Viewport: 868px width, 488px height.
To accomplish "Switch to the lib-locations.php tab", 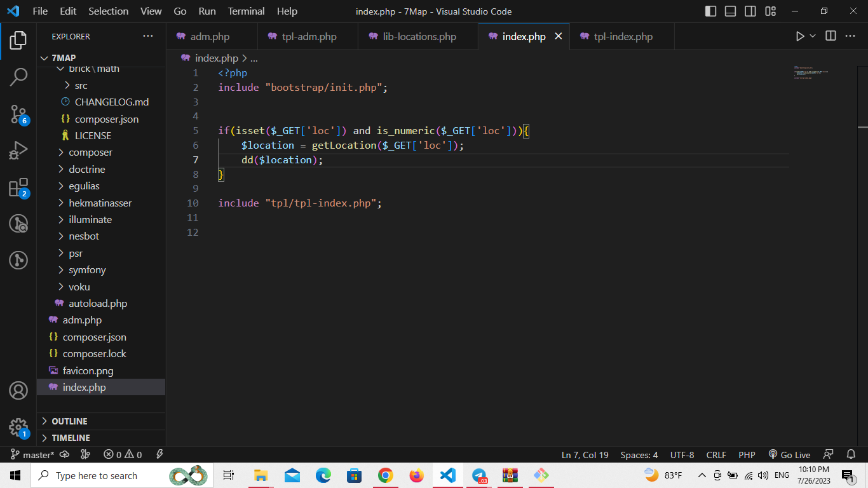I will [419, 36].
